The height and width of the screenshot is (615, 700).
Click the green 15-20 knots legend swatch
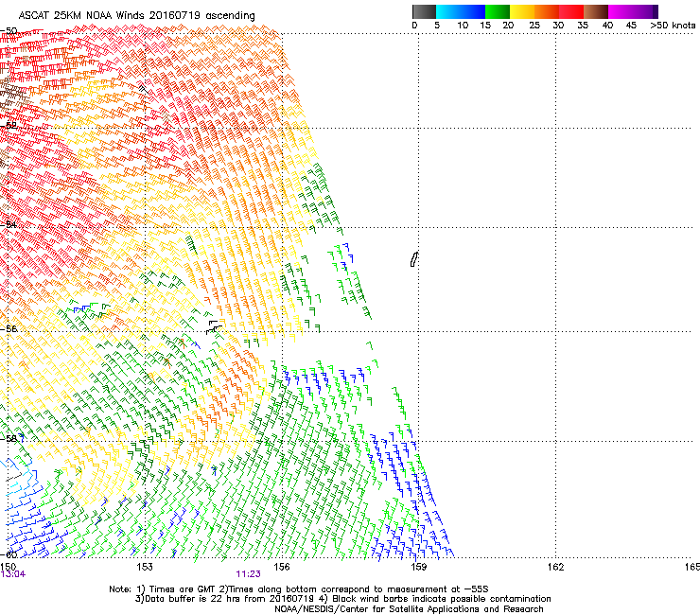[498, 11]
